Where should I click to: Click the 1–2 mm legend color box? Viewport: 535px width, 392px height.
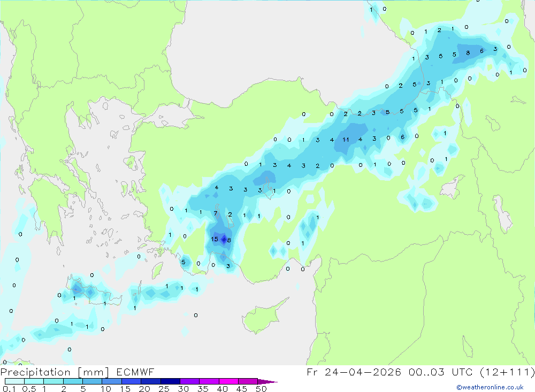pos(53,381)
